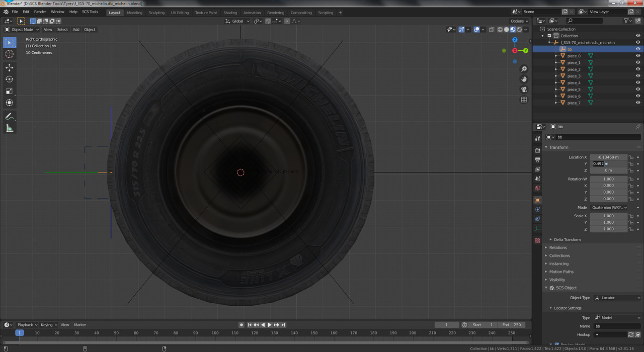
Task: Toggle camera view button in viewport
Action: 524,90
